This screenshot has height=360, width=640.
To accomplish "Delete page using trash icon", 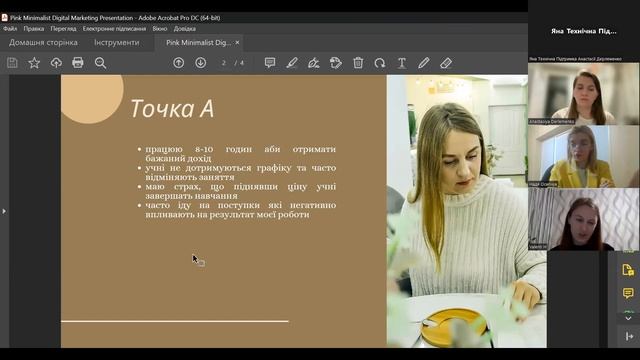I will click(x=358, y=63).
